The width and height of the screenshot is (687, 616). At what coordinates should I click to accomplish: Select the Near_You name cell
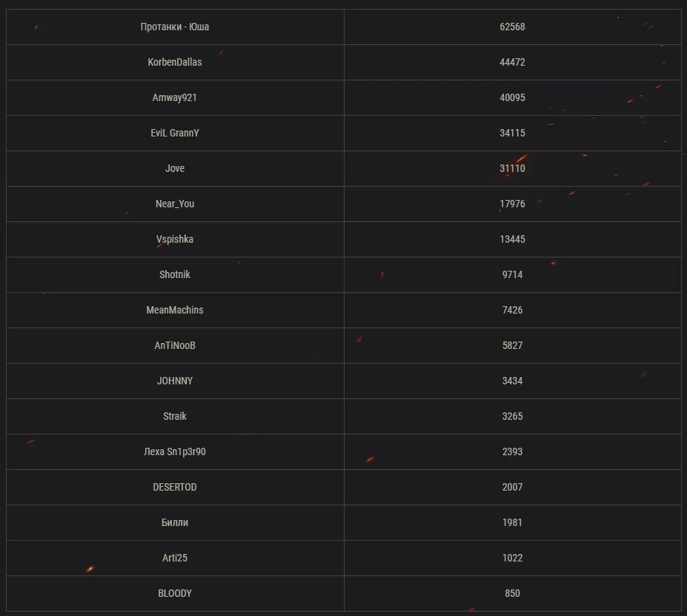175,204
